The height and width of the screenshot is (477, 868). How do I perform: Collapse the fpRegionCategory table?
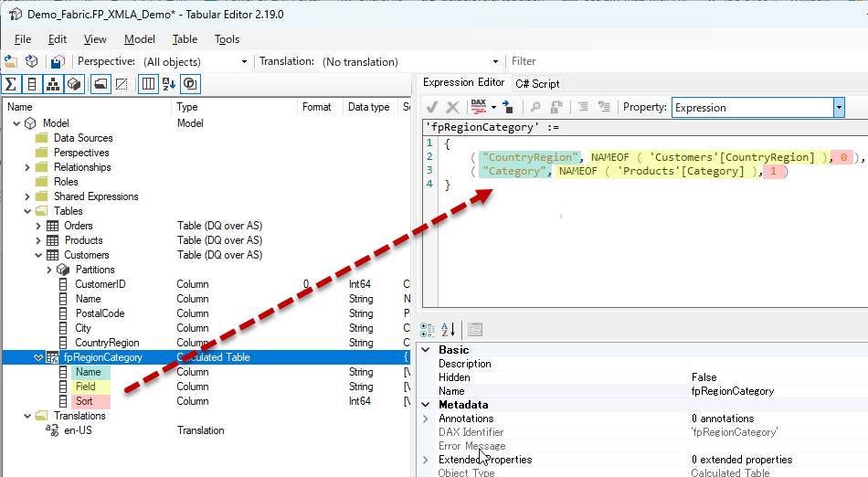[38, 357]
